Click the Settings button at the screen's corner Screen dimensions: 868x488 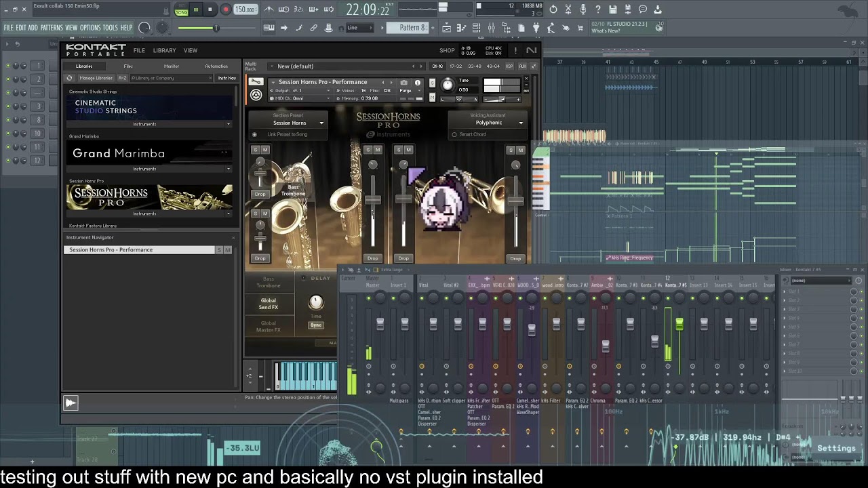(x=836, y=448)
